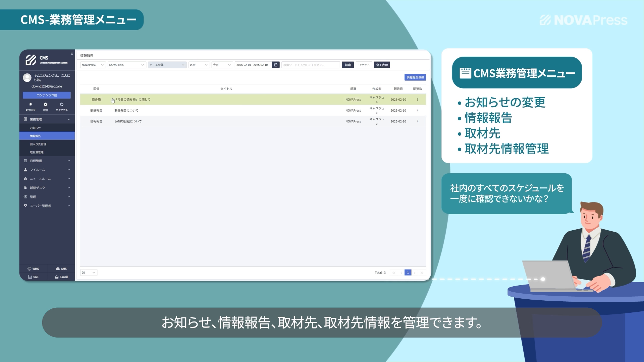Go to the first page of results
644x362 pixels.
394,273
